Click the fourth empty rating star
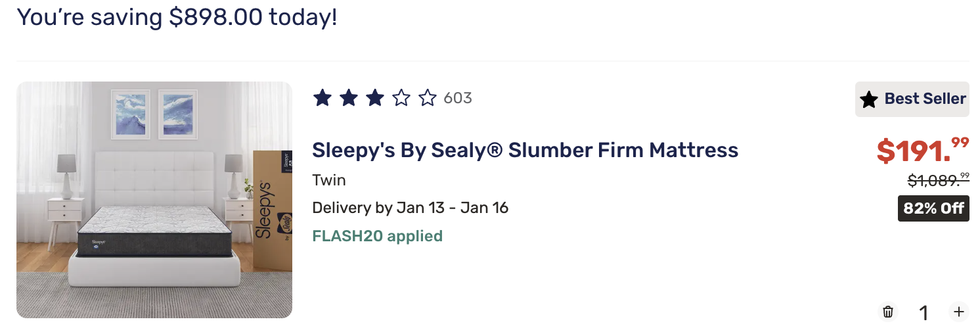980x334 pixels. point(401,99)
